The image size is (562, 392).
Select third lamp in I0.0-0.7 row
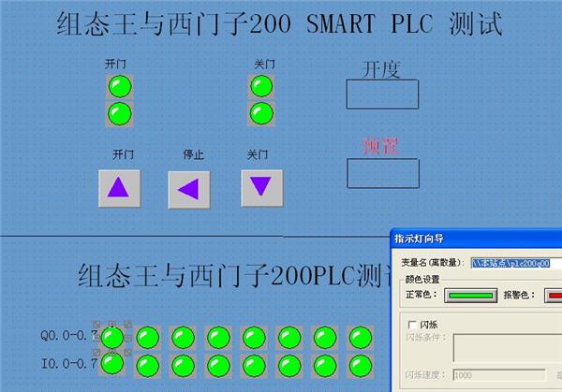pos(184,366)
